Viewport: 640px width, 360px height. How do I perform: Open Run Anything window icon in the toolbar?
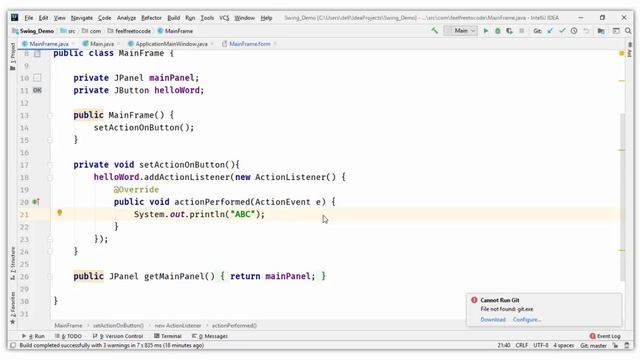point(616,31)
